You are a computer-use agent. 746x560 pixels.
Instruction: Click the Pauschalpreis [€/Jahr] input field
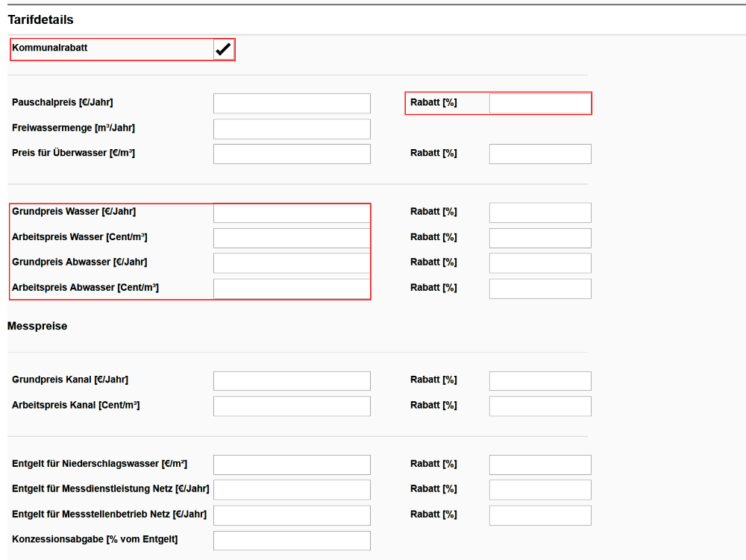click(x=292, y=104)
